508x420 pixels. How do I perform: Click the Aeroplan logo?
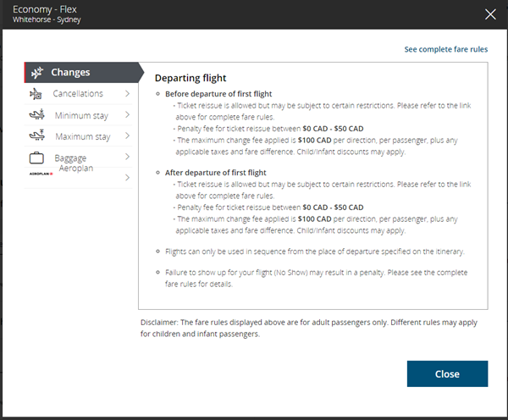tap(41, 172)
